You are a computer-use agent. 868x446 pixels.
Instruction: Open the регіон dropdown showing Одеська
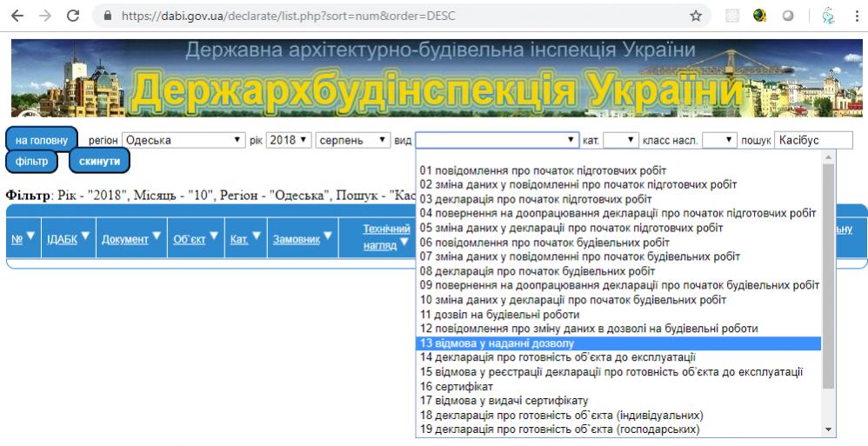pos(184,140)
